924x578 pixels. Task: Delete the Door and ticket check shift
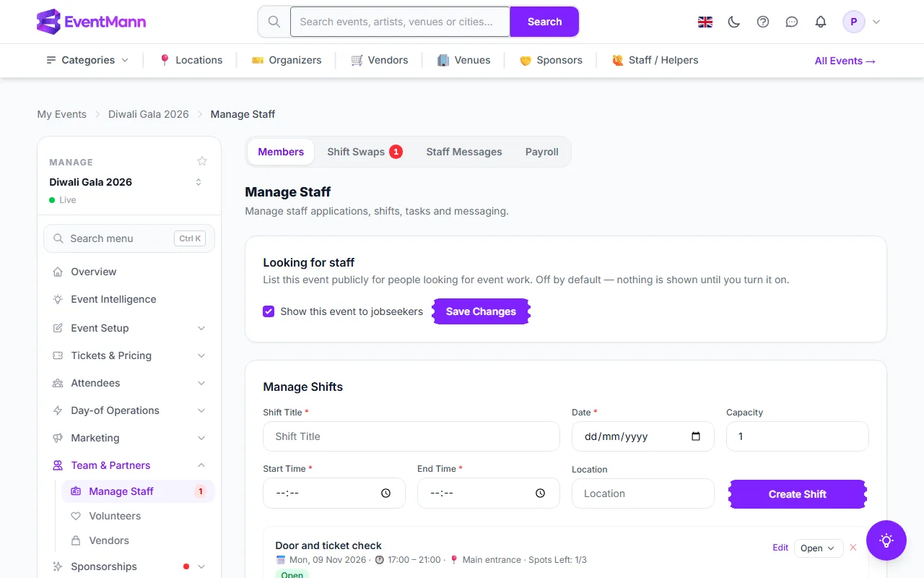(853, 548)
